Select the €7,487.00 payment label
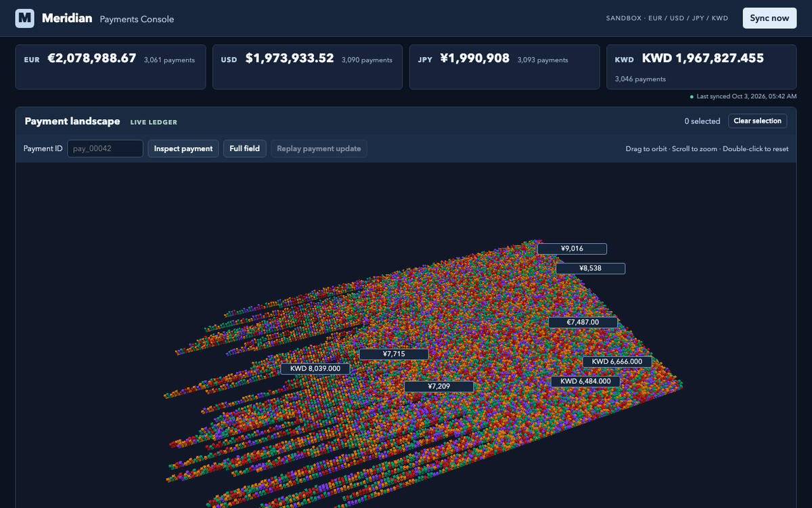This screenshot has height=508, width=812. pyautogui.click(x=583, y=322)
